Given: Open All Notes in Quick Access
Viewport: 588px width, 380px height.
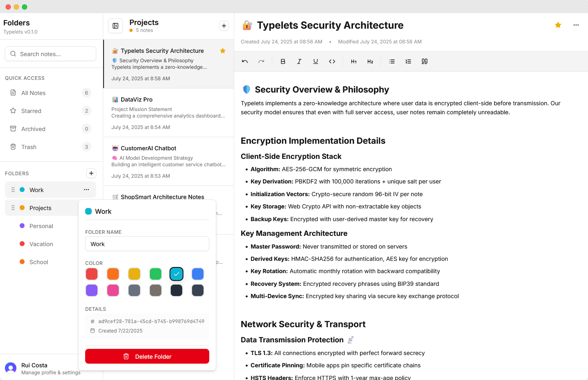Looking at the screenshot, I should [50, 93].
